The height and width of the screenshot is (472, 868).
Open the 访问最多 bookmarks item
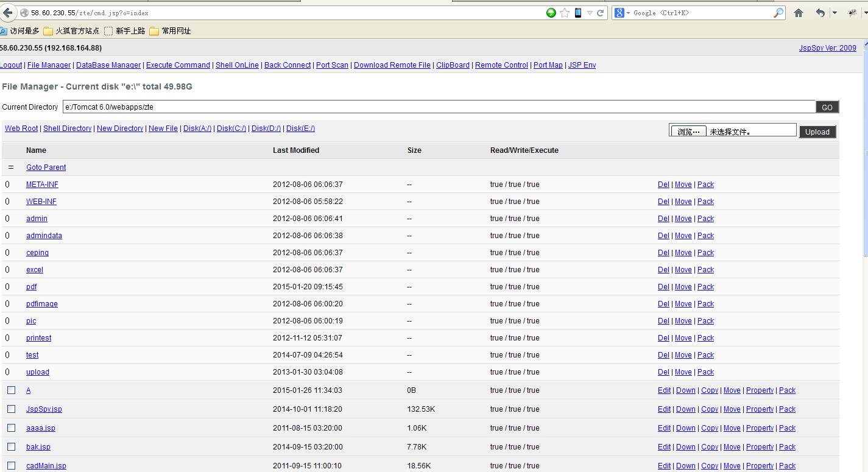click(19, 30)
